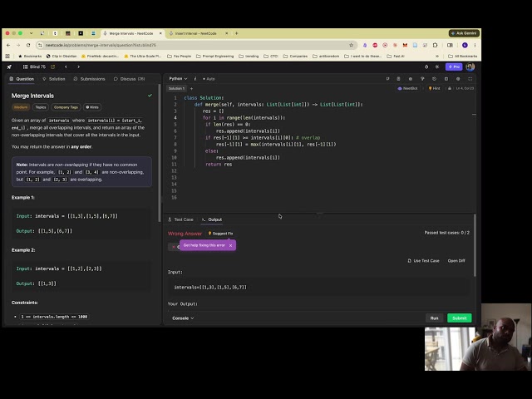Bookmark this page with the star icon
This screenshot has width=532, height=399.
pos(351,45)
